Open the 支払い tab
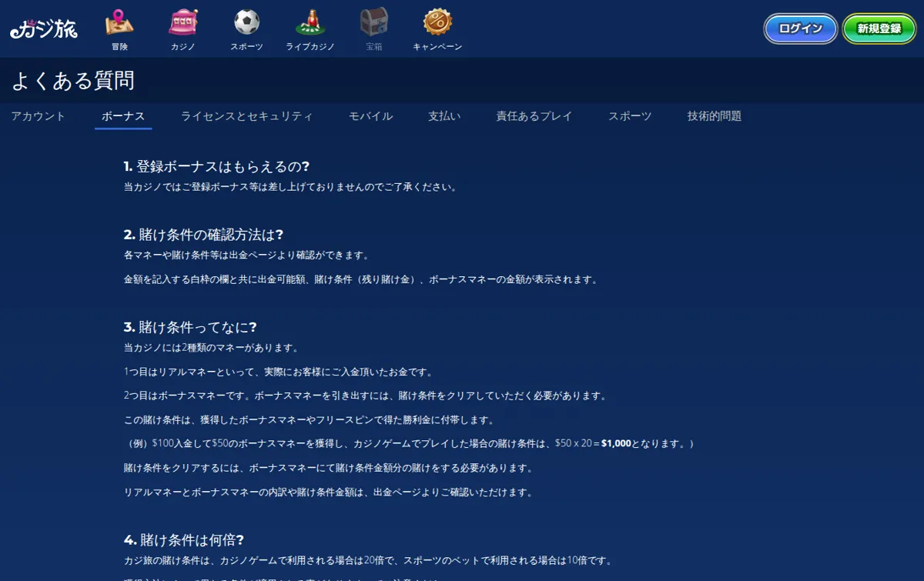This screenshot has height=581, width=924. coord(444,116)
